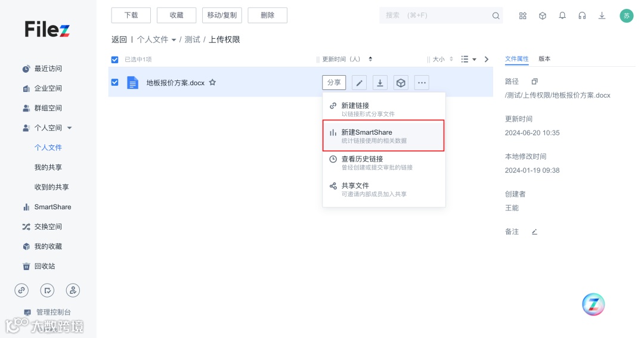644x338 pixels.
Task: Toggle the select-all checkbox in header
Action: pyautogui.click(x=114, y=60)
